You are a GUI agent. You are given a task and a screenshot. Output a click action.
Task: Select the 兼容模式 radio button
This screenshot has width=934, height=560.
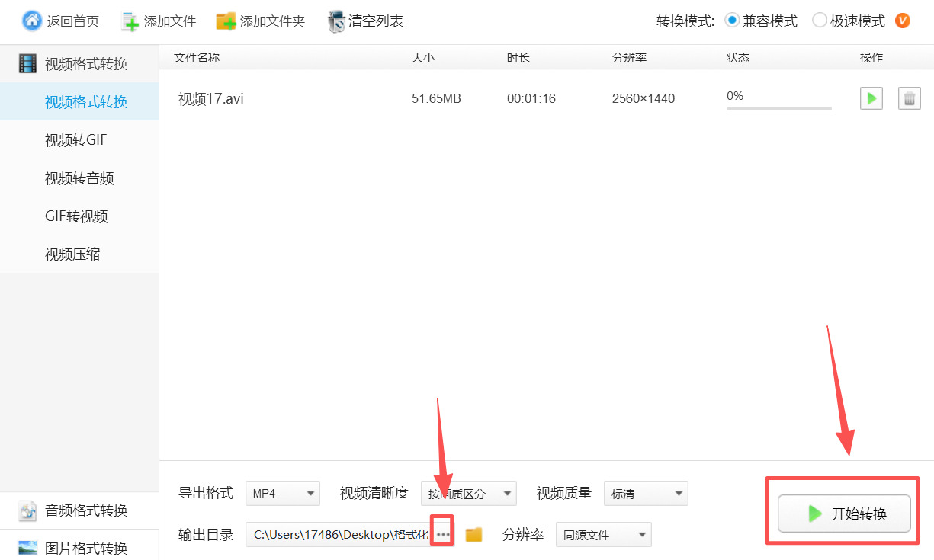732,21
